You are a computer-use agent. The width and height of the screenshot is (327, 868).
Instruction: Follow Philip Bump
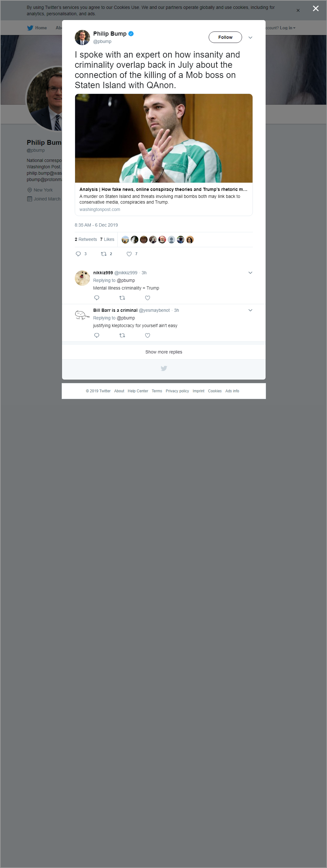click(x=225, y=37)
